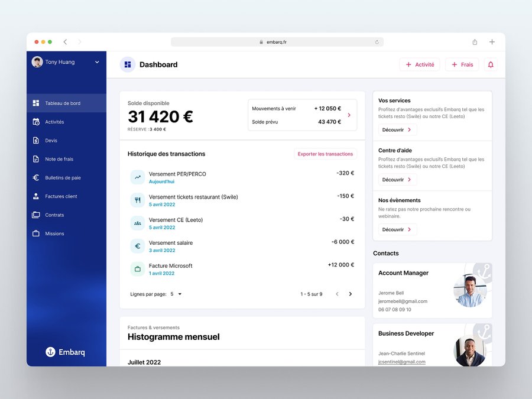The width and height of the screenshot is (532, 399).
Task: Click the restaurant fork icon for Swile tickets
Action: pos(138,200)
